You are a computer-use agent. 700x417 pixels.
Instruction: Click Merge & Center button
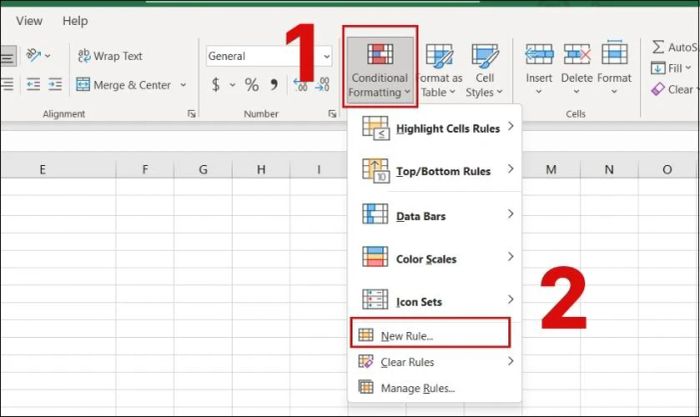click(x=124, y=84)
